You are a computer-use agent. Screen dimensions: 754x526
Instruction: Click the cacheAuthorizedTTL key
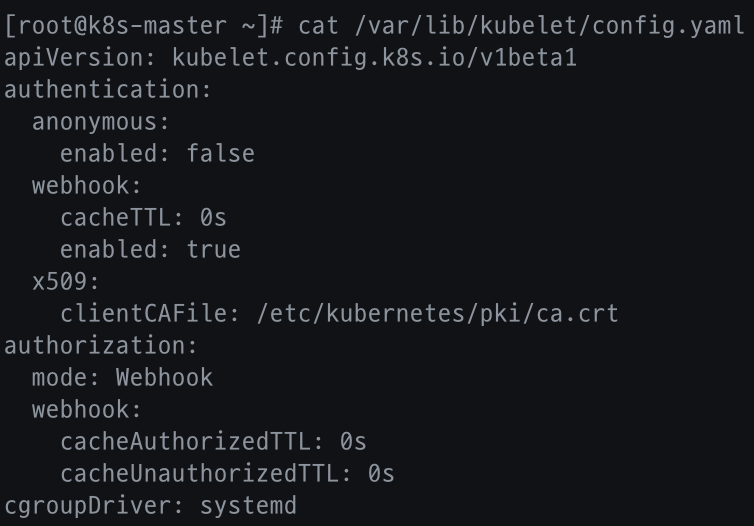[x=185, y=442]
